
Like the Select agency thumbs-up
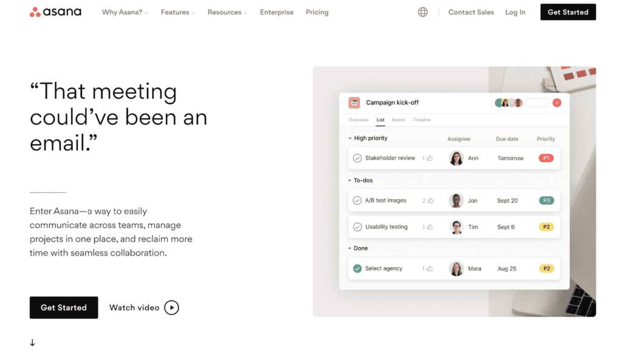pos(429,269)
